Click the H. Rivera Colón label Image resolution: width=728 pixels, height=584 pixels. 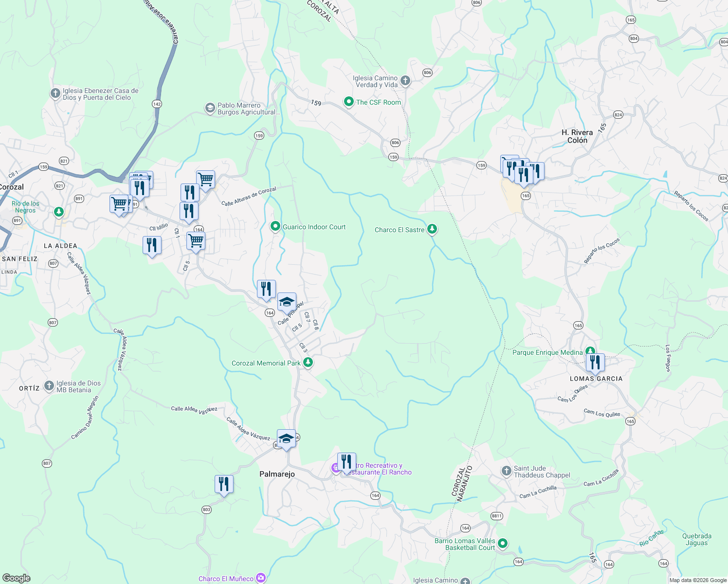(x=577, y=136)
